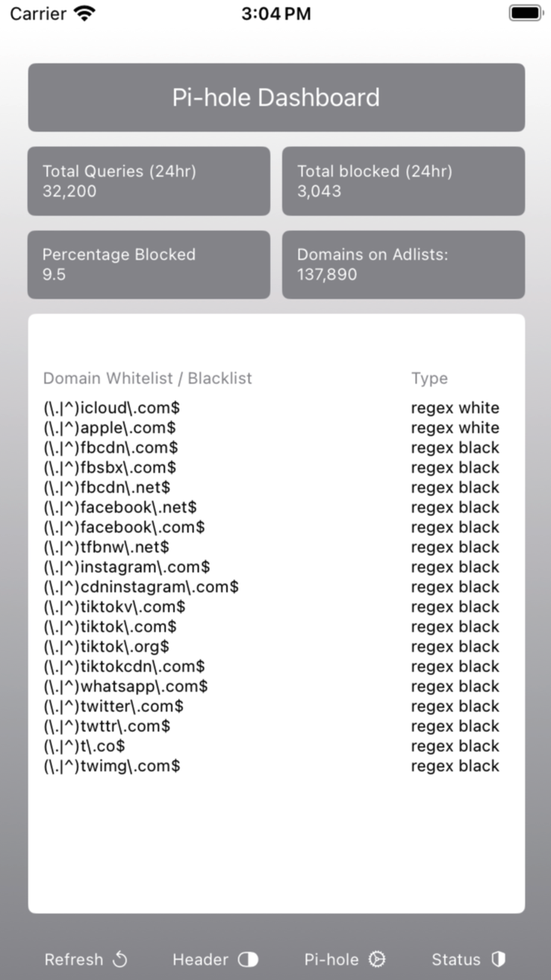Screen dimensions: 551x980
Task: Open the Pi-hole gear settings icon
Action: [378, 960]
